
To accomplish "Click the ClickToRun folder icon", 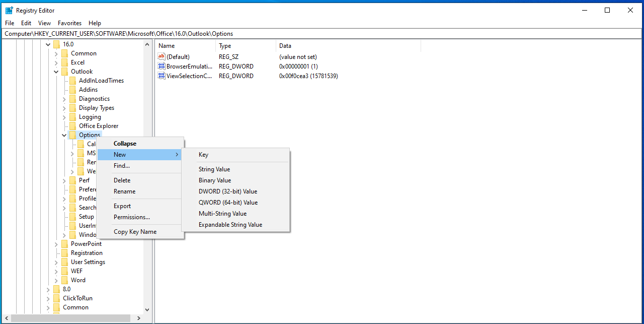I will coord(56,298).
